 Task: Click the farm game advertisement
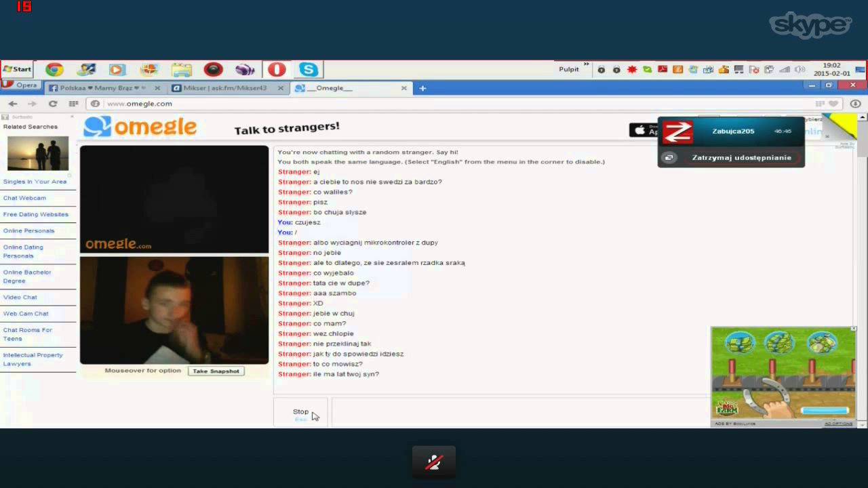coord(783,373)
